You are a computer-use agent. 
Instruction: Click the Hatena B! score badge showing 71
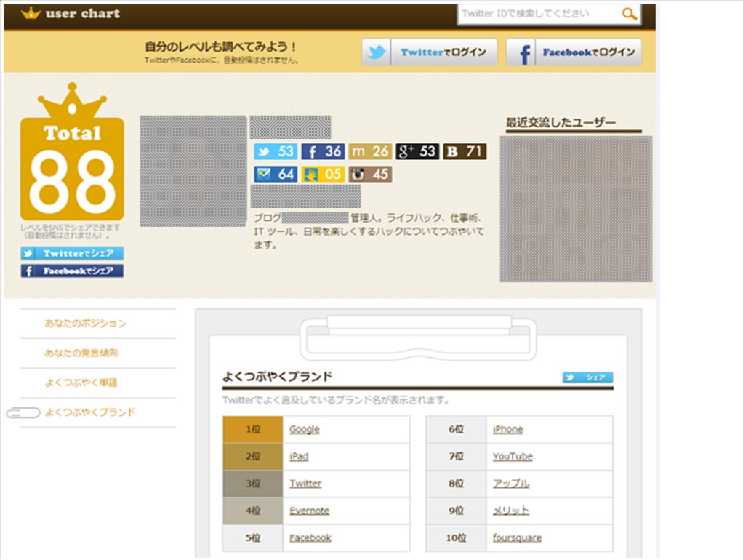pyautogui.click(x=465, y=151)
